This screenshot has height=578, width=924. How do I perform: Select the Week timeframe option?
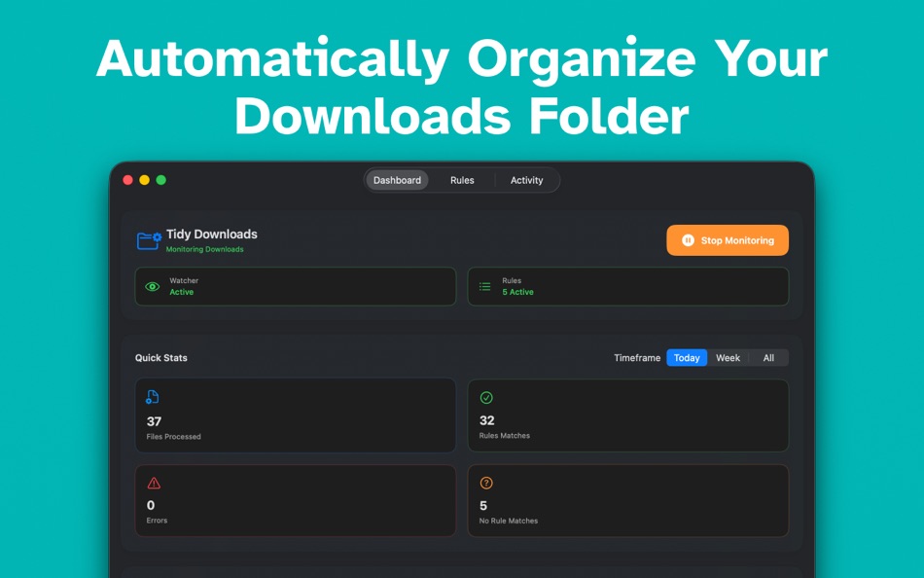click(x=728, y=357)
